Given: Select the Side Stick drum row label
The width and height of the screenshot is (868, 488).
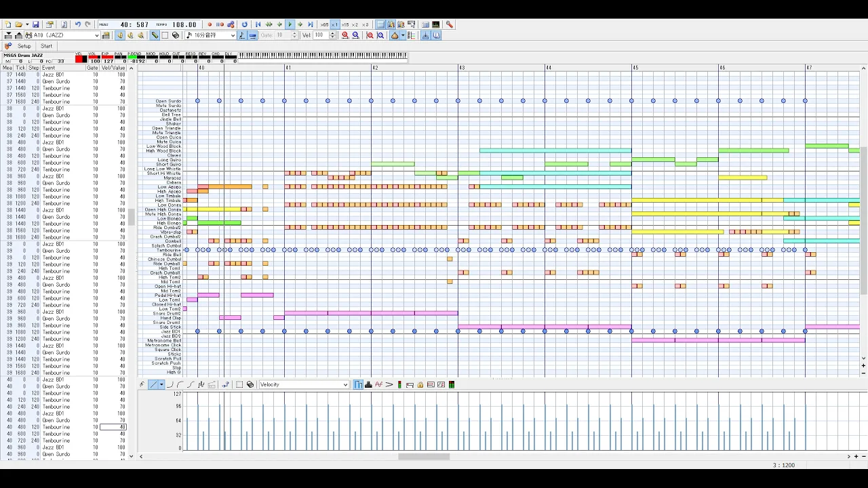Looking at the screenshot, I should click(x=170, y=327).
